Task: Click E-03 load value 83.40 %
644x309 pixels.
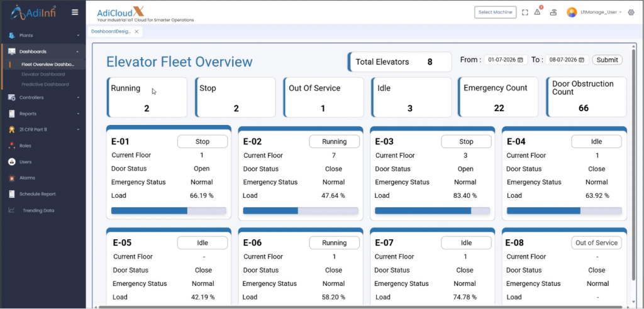Action: click(x=465, y=196)
